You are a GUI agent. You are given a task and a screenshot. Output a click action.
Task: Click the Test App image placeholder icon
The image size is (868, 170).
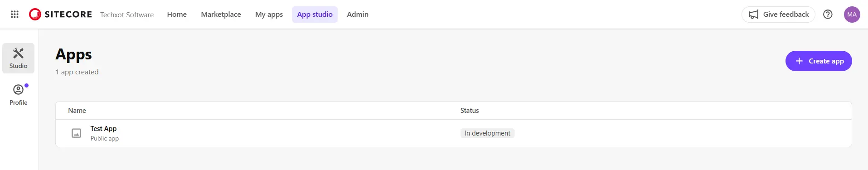pyautogui.click(x=77, y=133)
